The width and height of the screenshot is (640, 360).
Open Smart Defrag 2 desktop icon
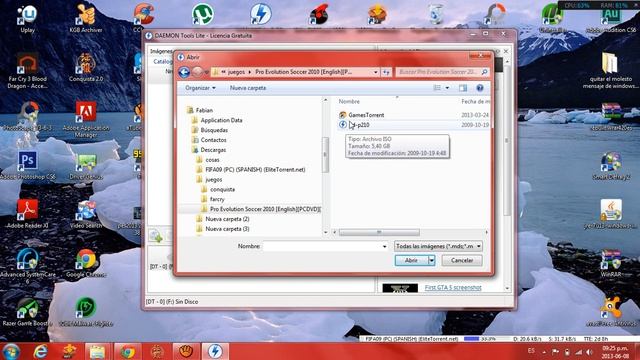click(x=611, y=165)
